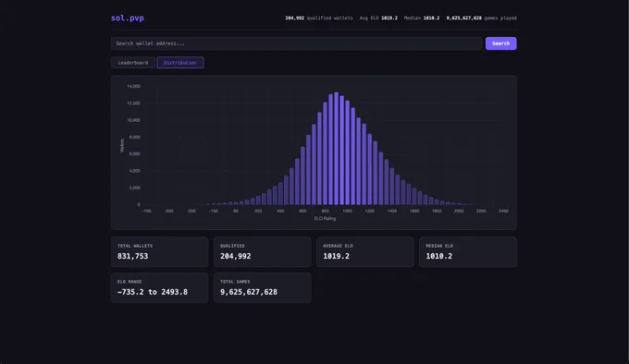Click the 2450 x-axis tick label

[503, 211]
